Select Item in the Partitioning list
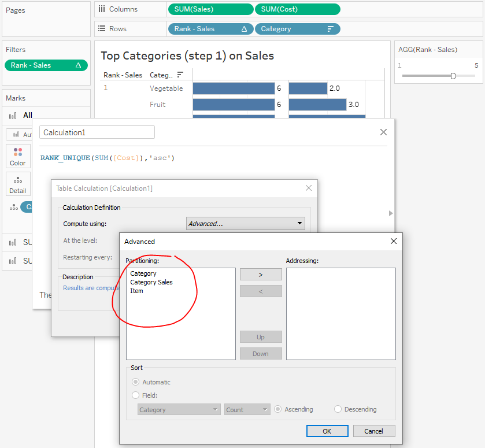Viewport: 485px width, 448px height. pos(136,291)
